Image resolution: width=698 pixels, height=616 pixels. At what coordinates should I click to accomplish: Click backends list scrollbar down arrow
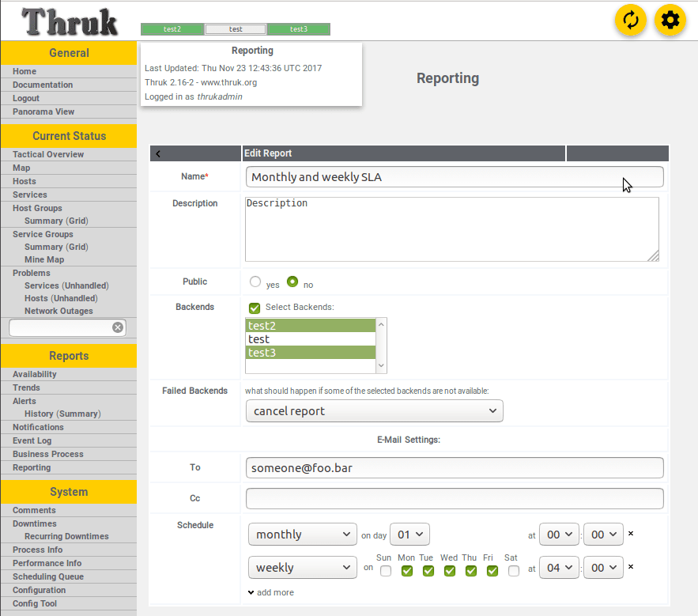tap(381, 365)
